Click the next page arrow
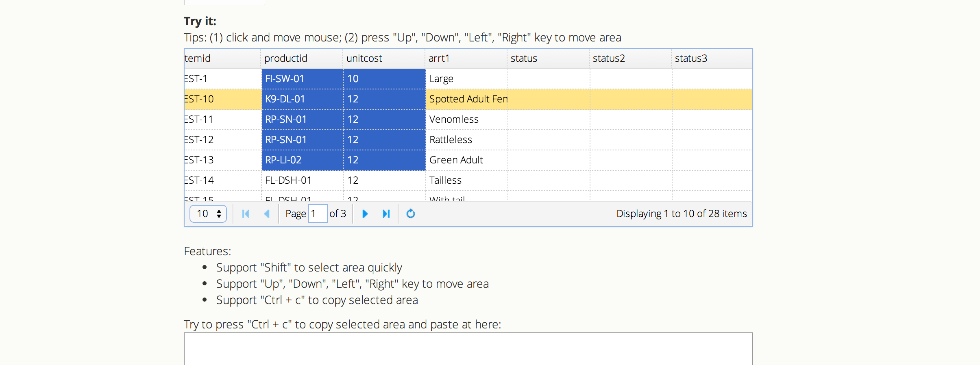The image size is (980, 365). click(x=365, y=214)
